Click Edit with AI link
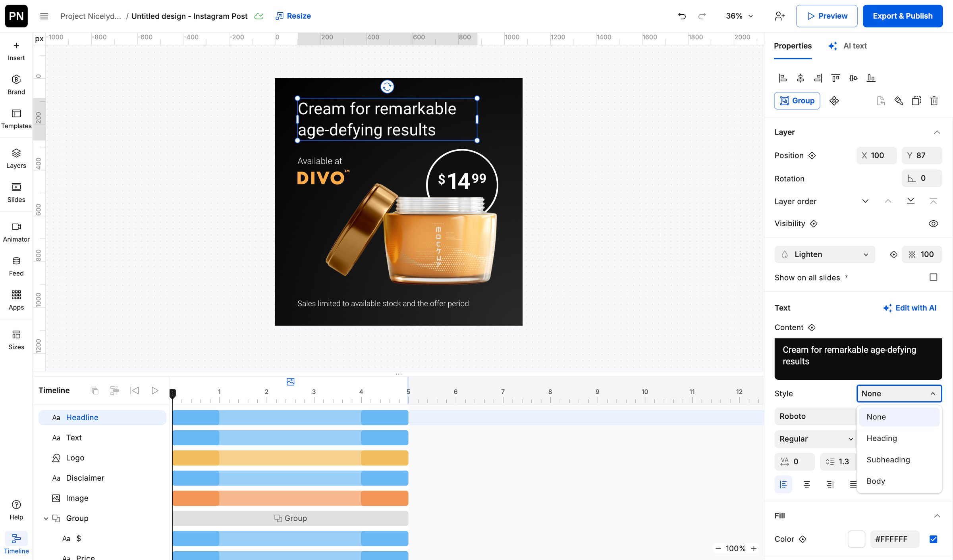Image resolution: width=953 pixels, height=560 pixels. pyautogui.click(x=910, y=308)
